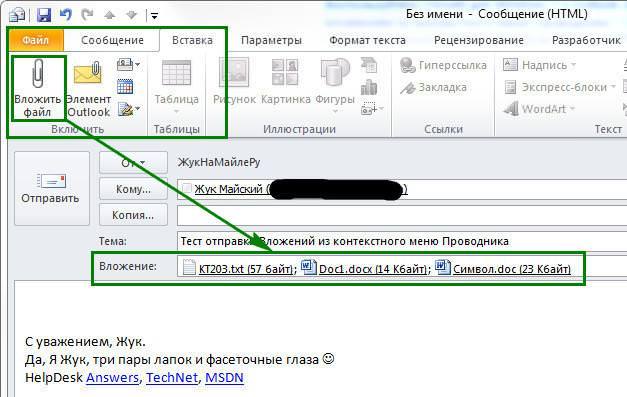Image resolution: width=627 pixels, height=397 pixels.
Task: Open business card dropdown icon
Action: click(x=128, y=64)
